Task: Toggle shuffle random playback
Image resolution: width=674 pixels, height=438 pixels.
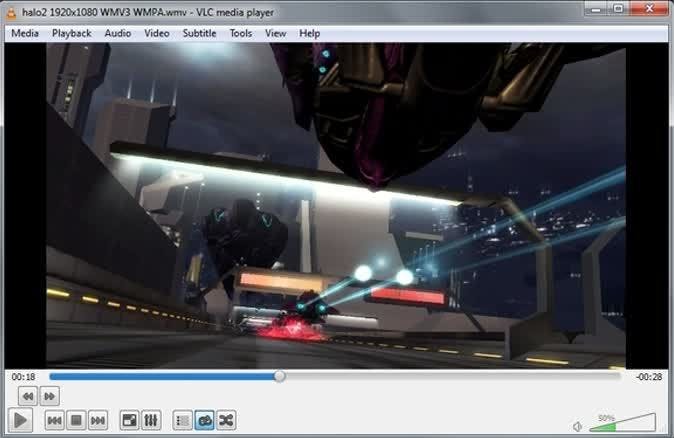Action: (226, 421)
